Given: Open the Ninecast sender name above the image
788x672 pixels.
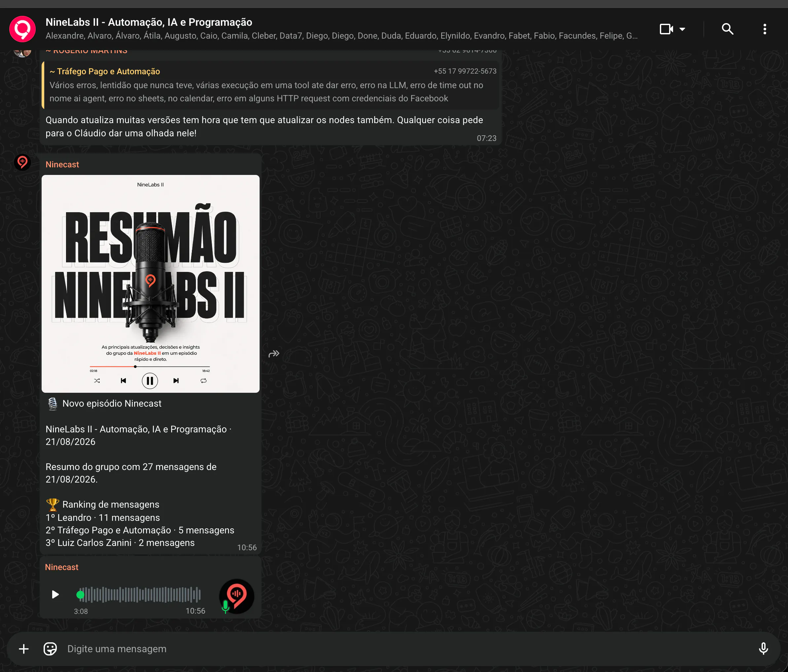Looking at the screenshot, I should click(x=62, y=165).
